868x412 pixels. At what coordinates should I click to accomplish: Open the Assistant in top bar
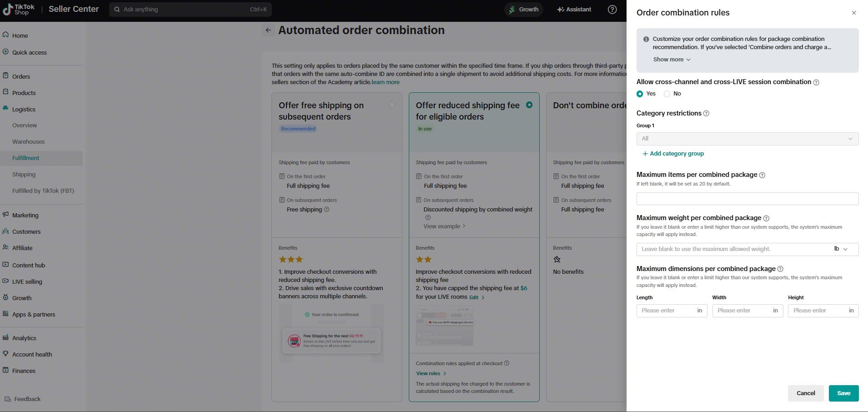pos(574,9)
